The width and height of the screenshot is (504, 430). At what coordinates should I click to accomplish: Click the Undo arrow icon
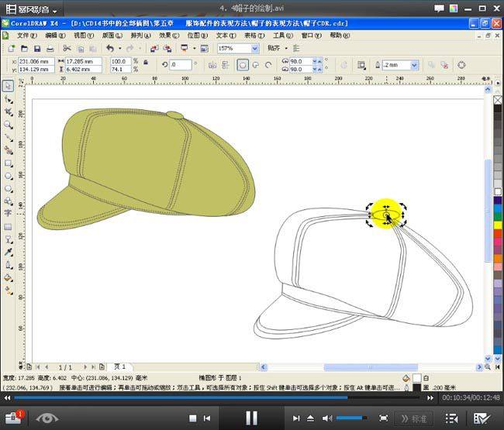pyautogui.click(x=109, y=48)
